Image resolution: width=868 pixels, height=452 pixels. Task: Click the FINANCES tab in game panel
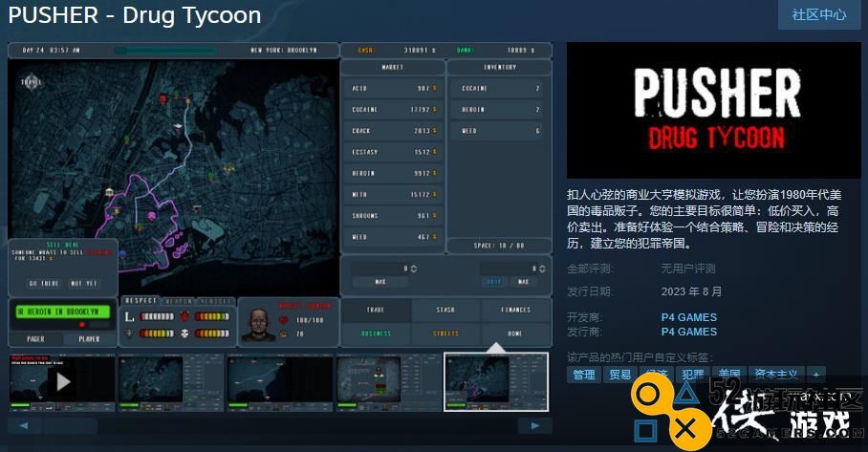515,310
